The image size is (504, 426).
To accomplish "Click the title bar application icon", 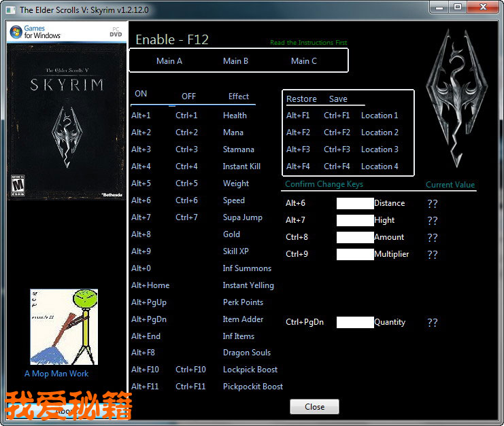I will point(10,10).
